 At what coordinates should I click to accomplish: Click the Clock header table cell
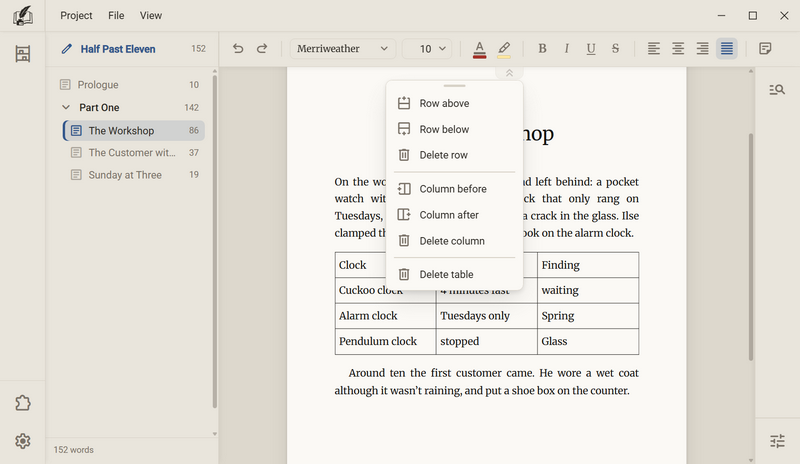(361, 265)
